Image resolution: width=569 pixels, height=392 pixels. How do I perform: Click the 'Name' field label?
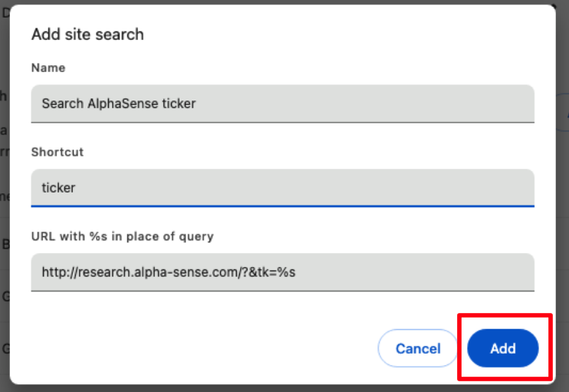coord(48,68)
